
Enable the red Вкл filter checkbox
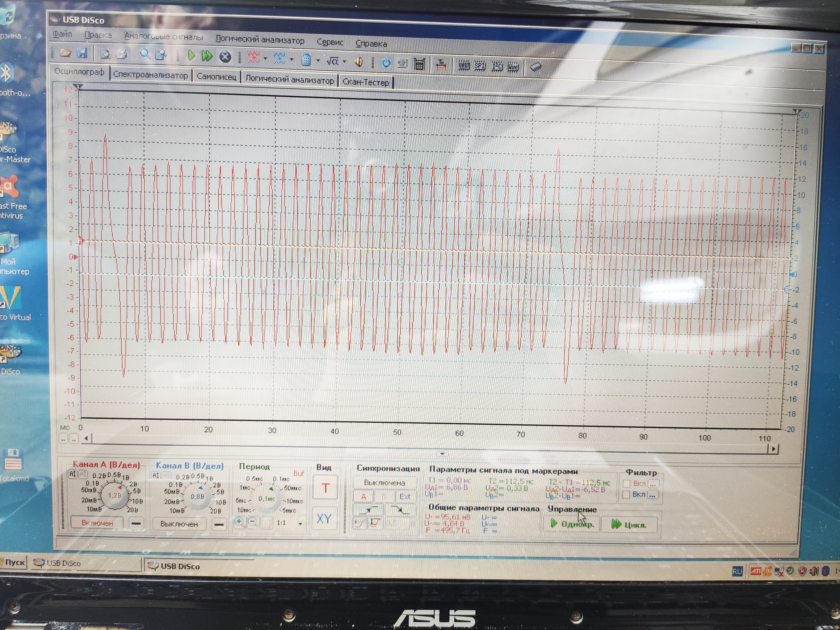[627, 483]
